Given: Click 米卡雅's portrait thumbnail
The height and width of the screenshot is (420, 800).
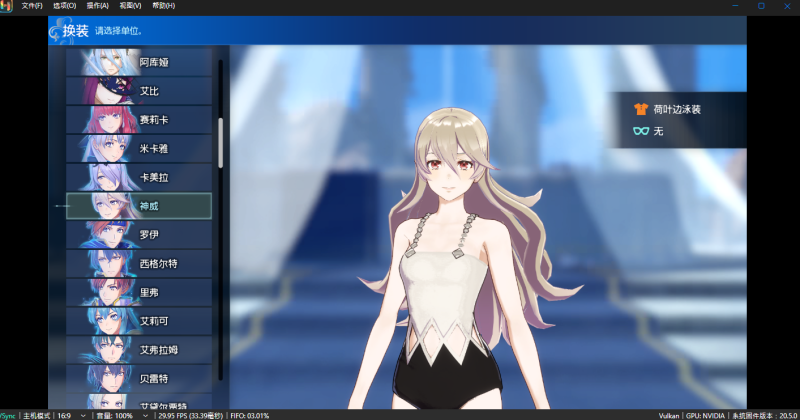Looking at the screenshot, I should click(x=108, y=149).
